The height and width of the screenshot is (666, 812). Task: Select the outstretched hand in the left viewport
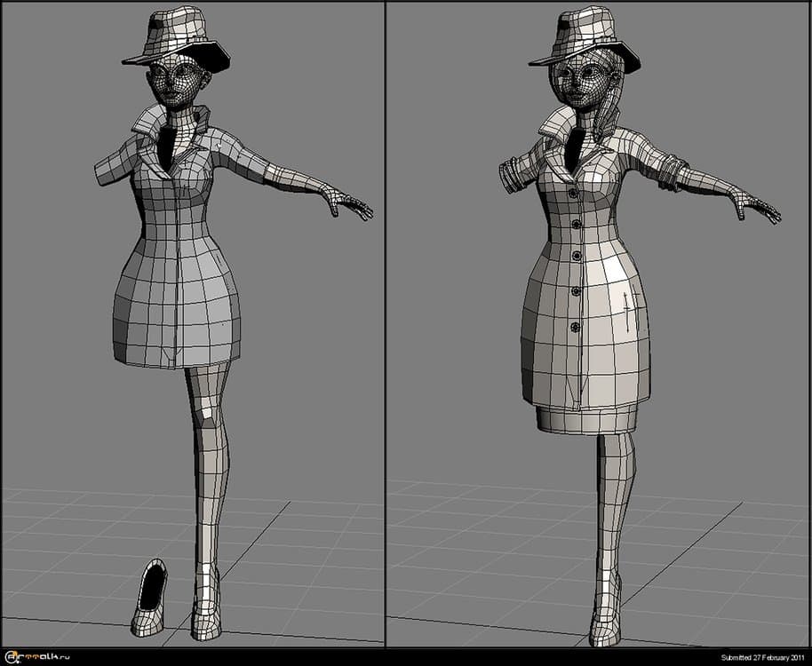348,205
